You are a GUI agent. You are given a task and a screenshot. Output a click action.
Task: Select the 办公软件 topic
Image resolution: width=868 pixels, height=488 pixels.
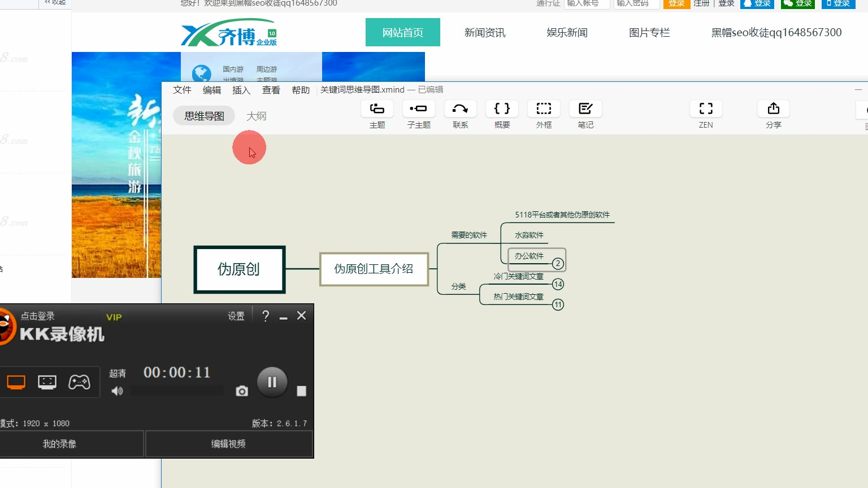click(x=529, y=256)
